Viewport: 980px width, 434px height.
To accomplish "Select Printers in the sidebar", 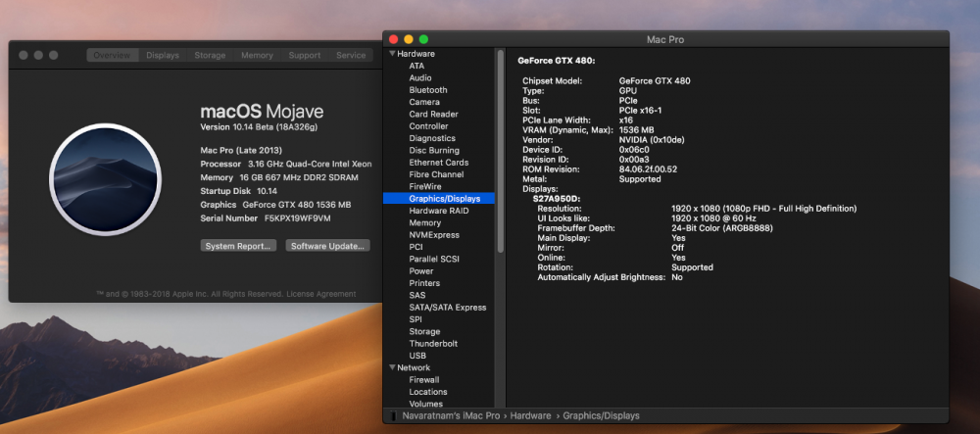I will click(x=424, y=283).
